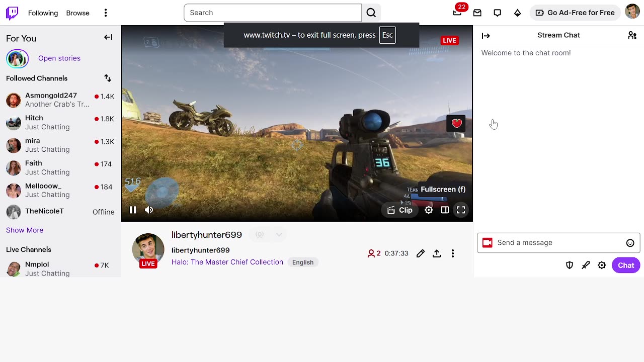This screenshot has height=362, width=644.
Task: Open offline channel TheNicoleT
Action: coord(60,212)
